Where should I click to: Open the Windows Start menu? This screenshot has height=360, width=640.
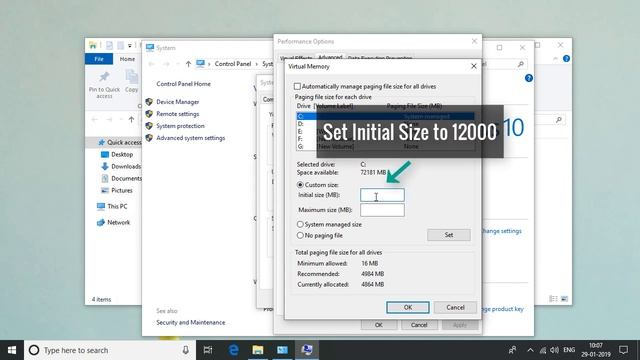pos(12,350)
